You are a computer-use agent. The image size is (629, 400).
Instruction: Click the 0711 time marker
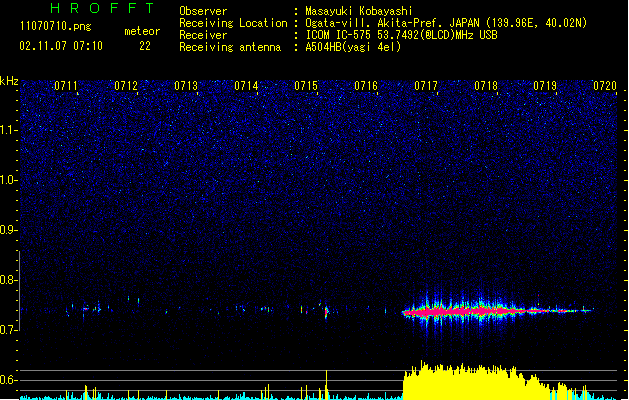[x=66, y=86]
